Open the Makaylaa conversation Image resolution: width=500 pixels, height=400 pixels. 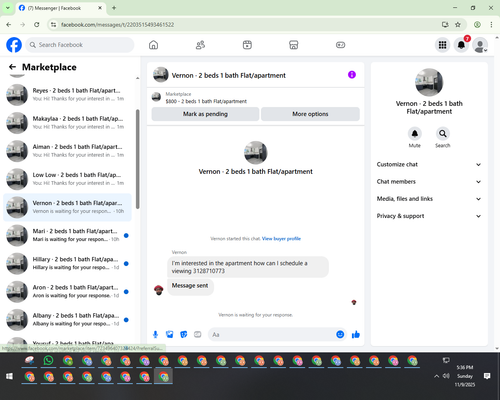click(67, 123)
